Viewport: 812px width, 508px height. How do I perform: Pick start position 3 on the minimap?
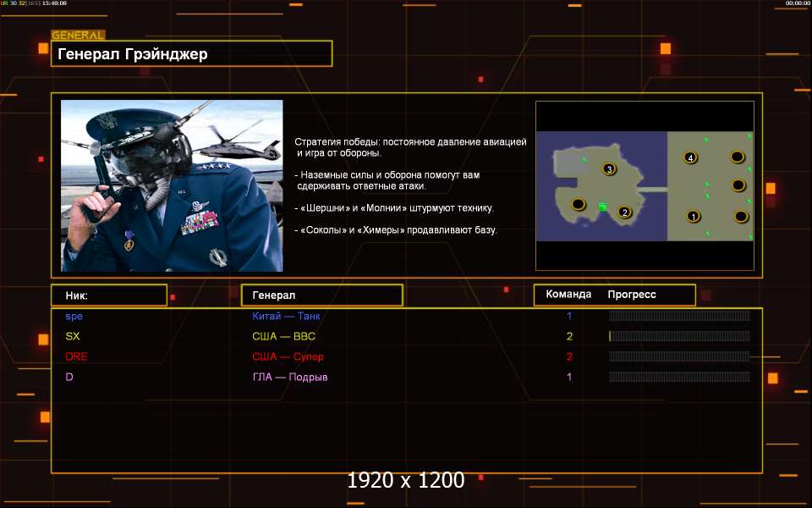[609, 169]
